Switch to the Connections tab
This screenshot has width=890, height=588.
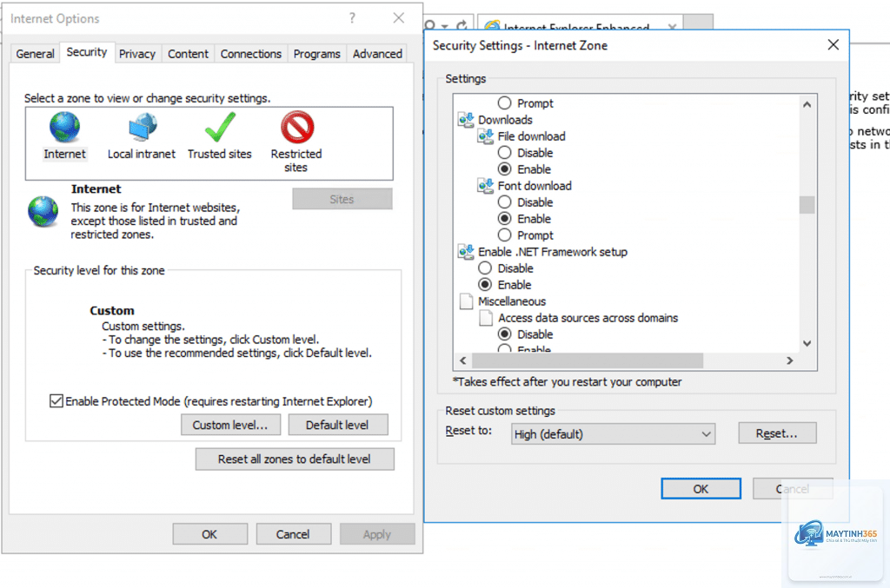251,54
